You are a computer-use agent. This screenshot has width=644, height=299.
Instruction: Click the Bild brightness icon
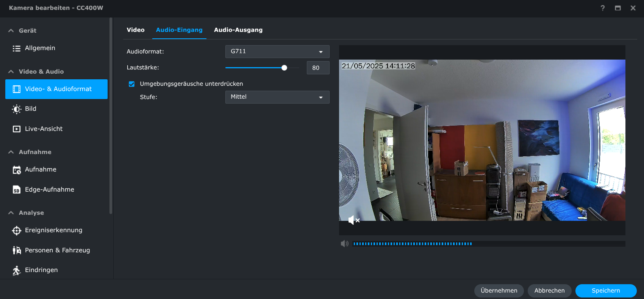pyautogui.click(x=16, y=109)
